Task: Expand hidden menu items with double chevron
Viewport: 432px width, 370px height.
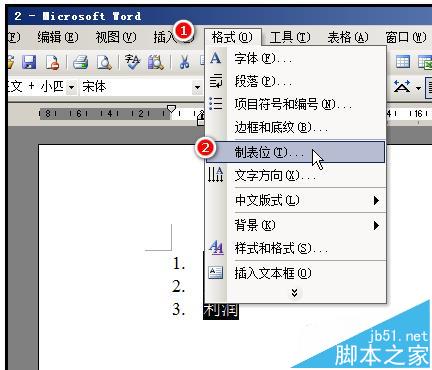Action: [294, 293]
